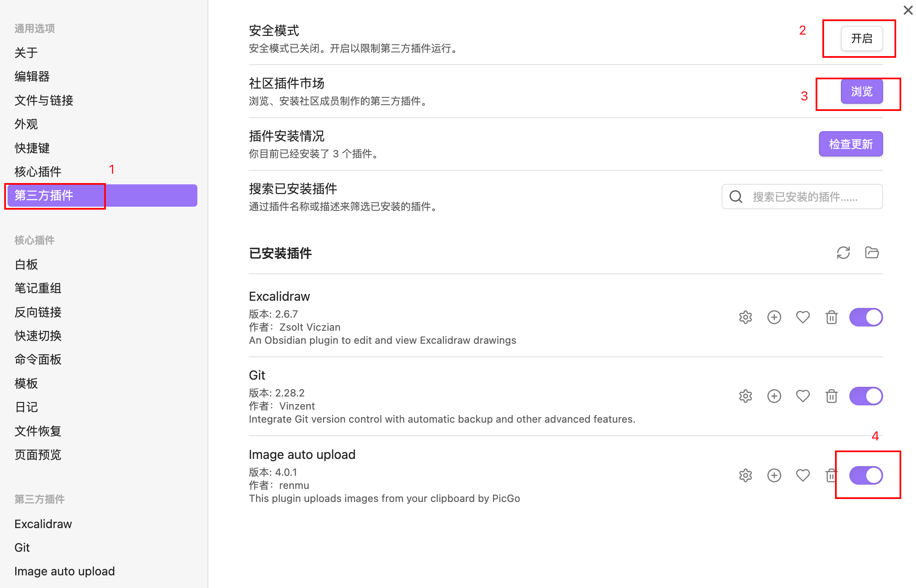Click Excalidraw hotkey plus icon
Viewport: 916px width, 588px height.
pyautogui.click(x=774, y=317)
